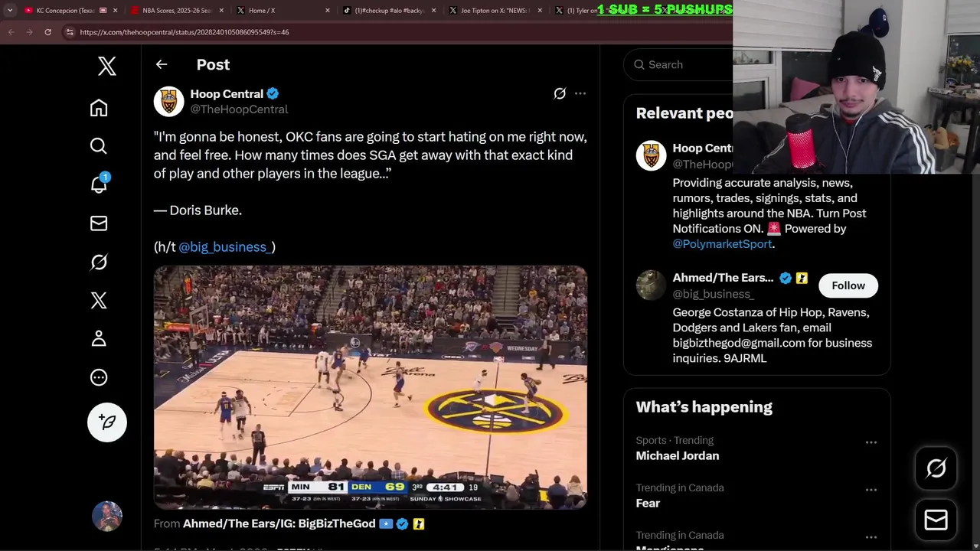
Task: Follow Ahmed/The Ears account
Action: (x=848, y=285)
